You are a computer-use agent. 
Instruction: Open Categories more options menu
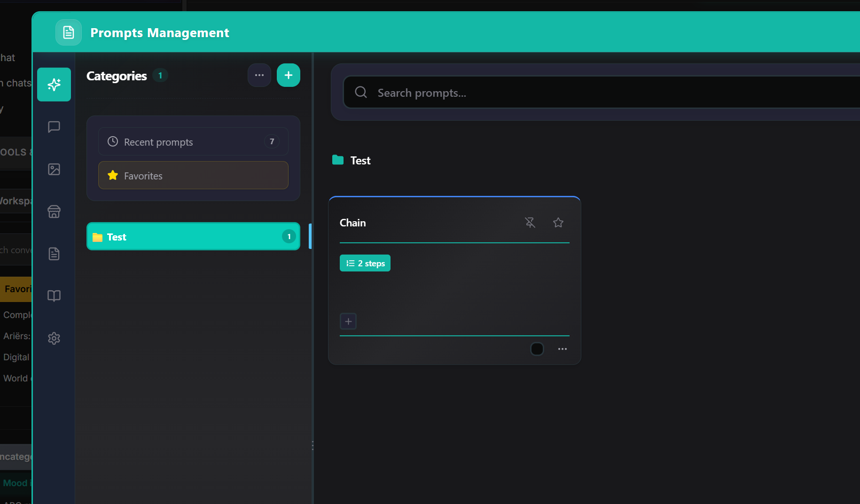coord(259,75)
